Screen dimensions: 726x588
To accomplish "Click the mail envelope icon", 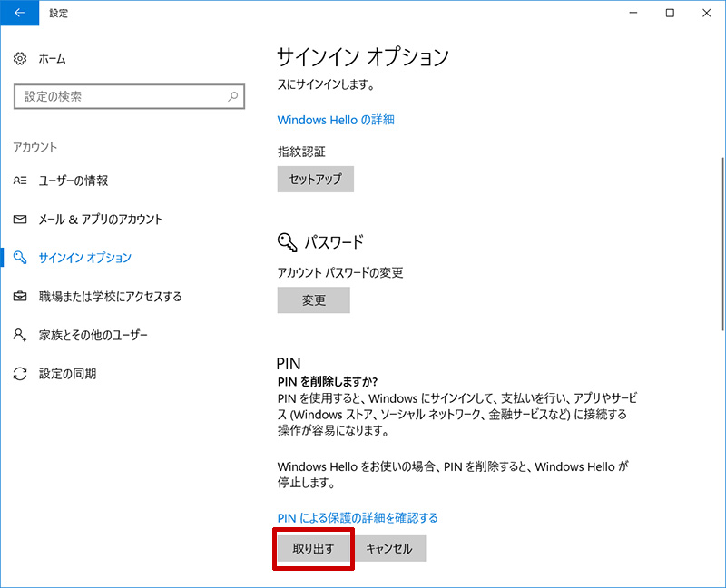I will tap(20, 219).
